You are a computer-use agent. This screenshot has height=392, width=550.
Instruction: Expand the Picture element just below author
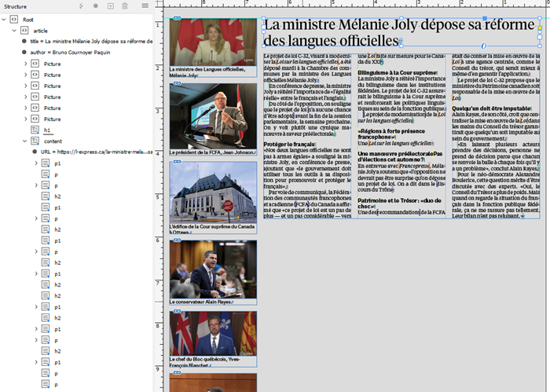(x=25, y=64)
